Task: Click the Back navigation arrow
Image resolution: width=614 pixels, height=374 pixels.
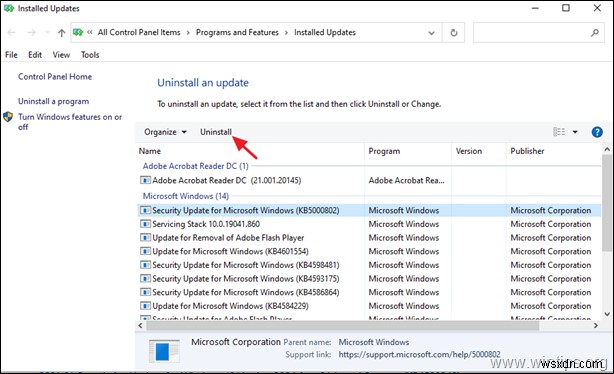Action: (x=11, y=33)
